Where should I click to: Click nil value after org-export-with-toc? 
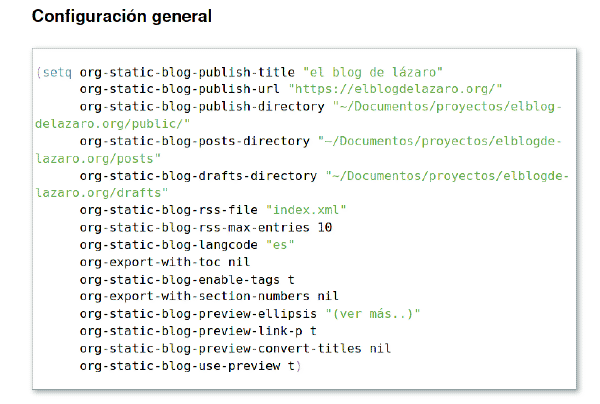point(239,262)
